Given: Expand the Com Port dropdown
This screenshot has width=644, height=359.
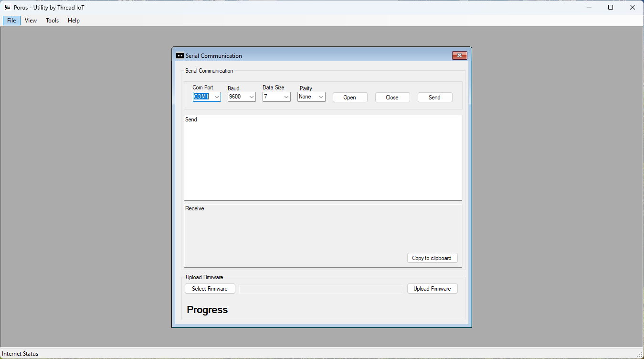Looking at the screenshot, I should 217,97.
